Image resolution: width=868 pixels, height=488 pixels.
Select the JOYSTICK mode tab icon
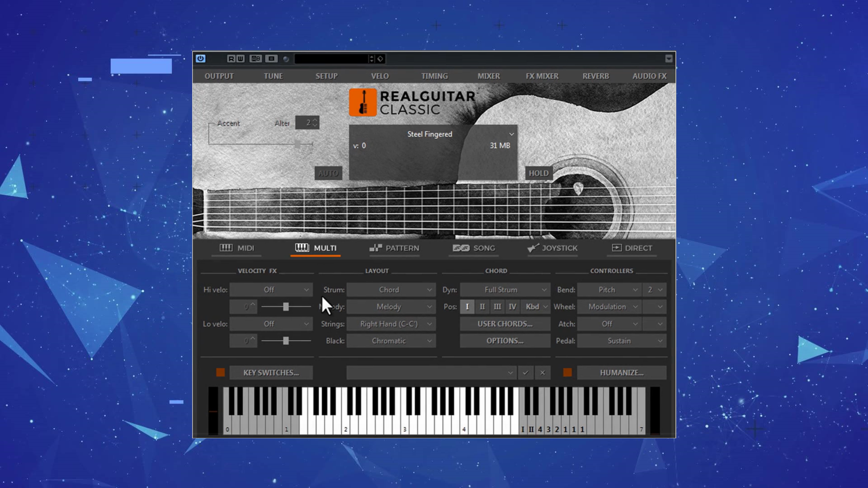532,247
